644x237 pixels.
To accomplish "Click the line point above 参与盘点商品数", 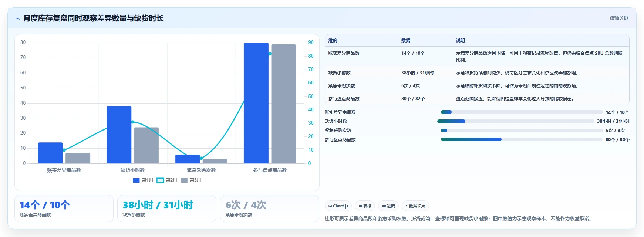I will click(270, 54).
